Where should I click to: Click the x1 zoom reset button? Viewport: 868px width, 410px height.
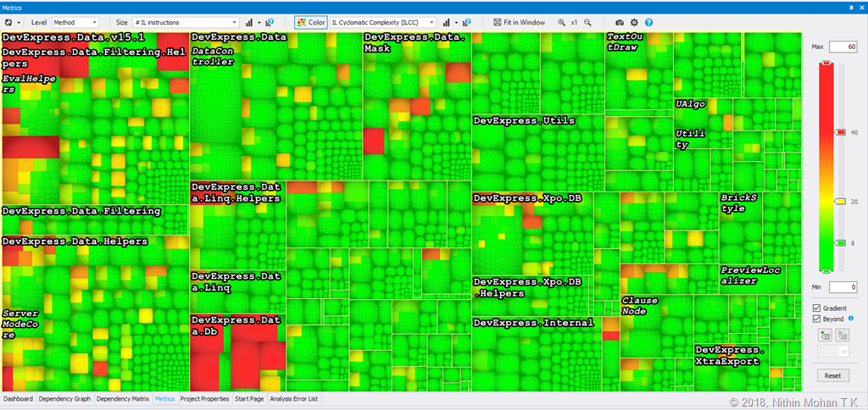click(x=574, y=22)
